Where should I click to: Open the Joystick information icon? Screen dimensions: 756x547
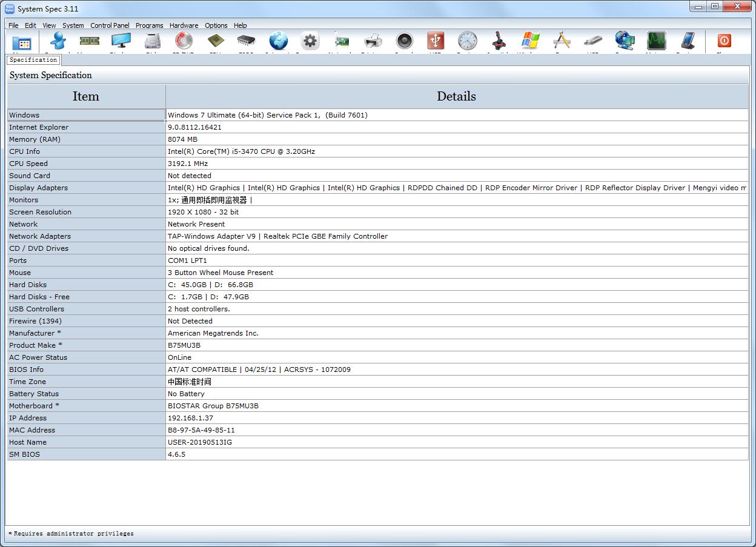(x=499, y=41)
